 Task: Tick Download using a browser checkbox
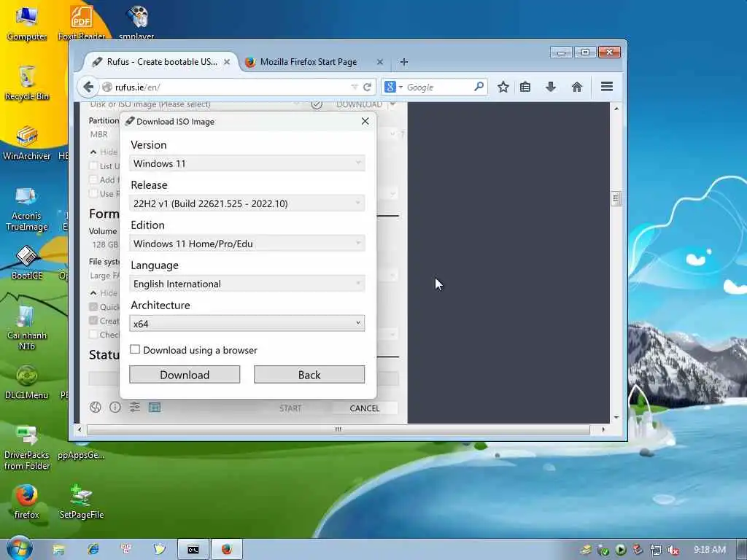(x=135, y=349)
